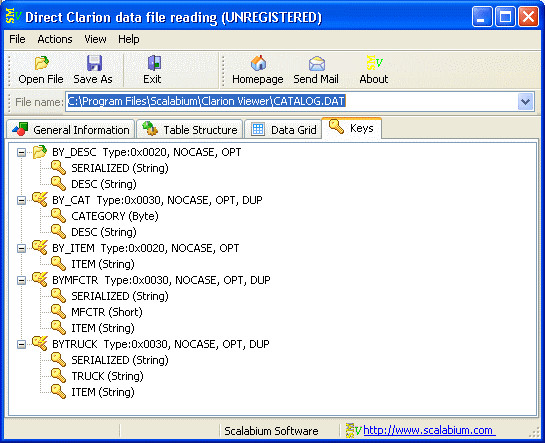The image size is (545, 443).
Task: Click key icon beside CATEGORY (Byte)
Action: pos(58,216)
